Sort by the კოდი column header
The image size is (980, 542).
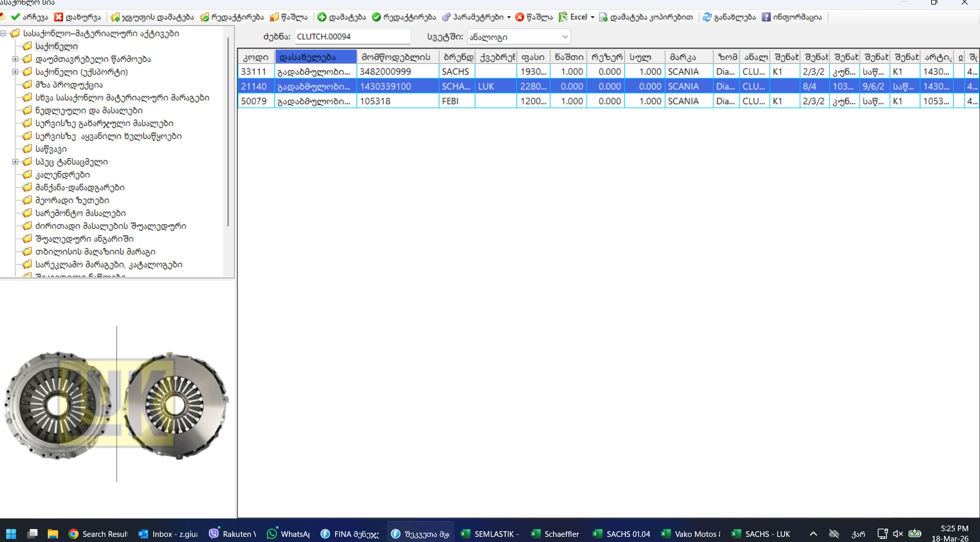(256, 57)
